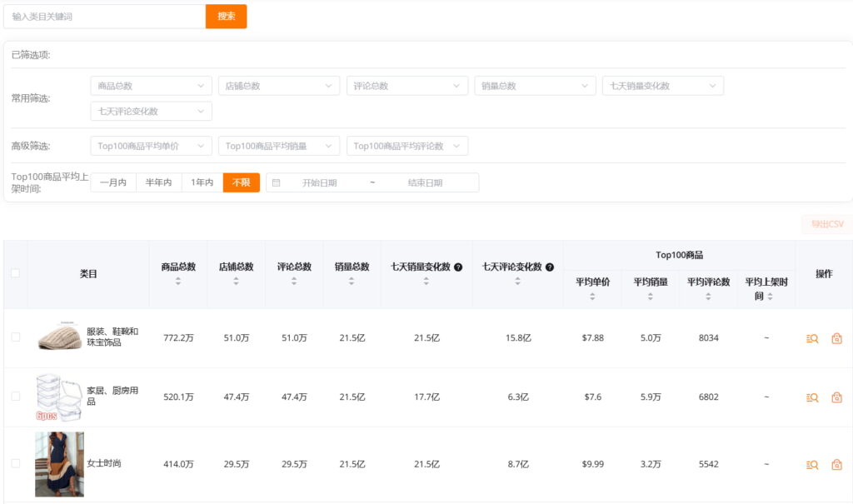Open the Top100商品平均单价 dropdown

pos(150,145)
